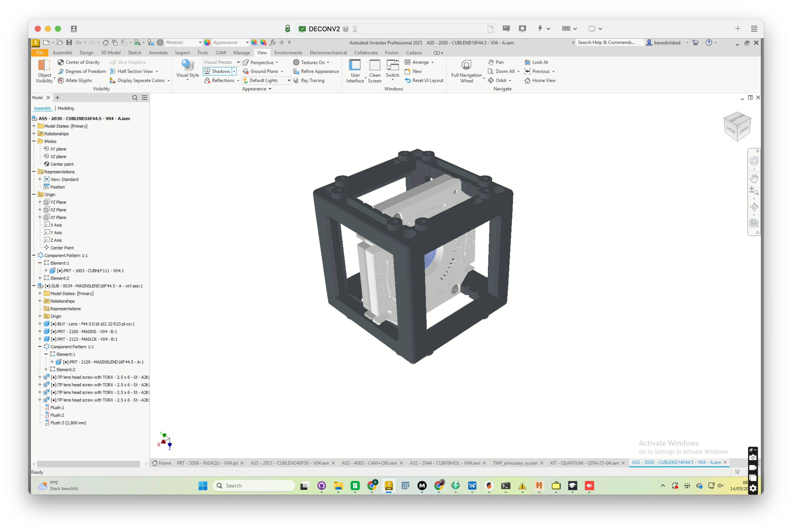This screenshot has height=532, width=792.
Task: Switch to the Modeling browser view
Action: (x=65, y=108)
